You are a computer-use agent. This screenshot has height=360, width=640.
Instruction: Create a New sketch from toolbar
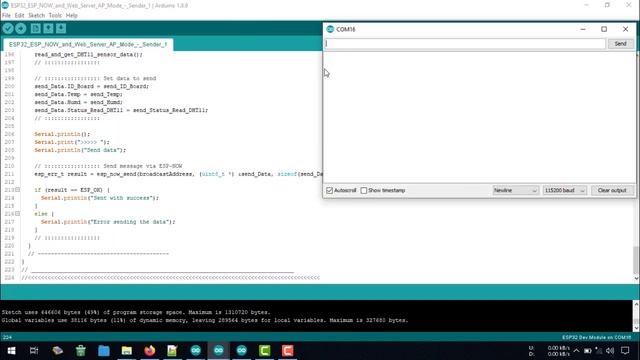(x=36, y=28)
